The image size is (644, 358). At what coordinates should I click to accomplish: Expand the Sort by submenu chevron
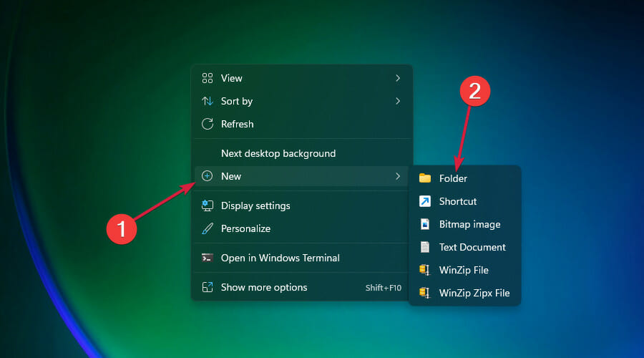[398, 101]
